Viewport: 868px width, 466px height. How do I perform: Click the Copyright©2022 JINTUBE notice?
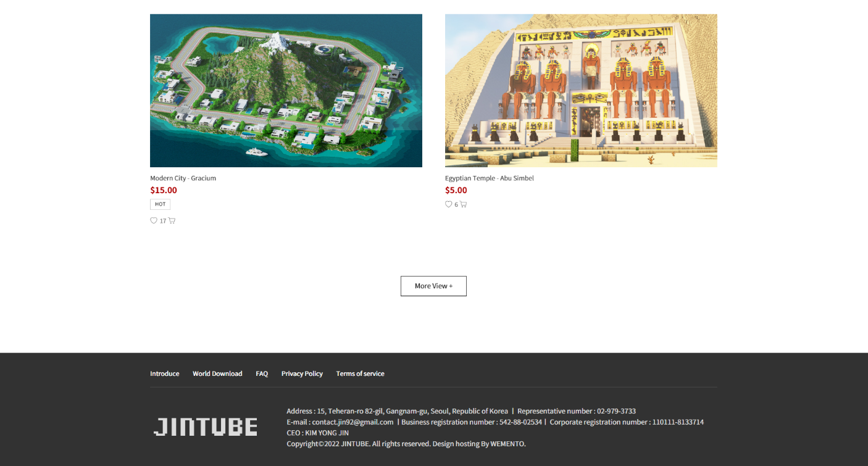coord(406,444)
